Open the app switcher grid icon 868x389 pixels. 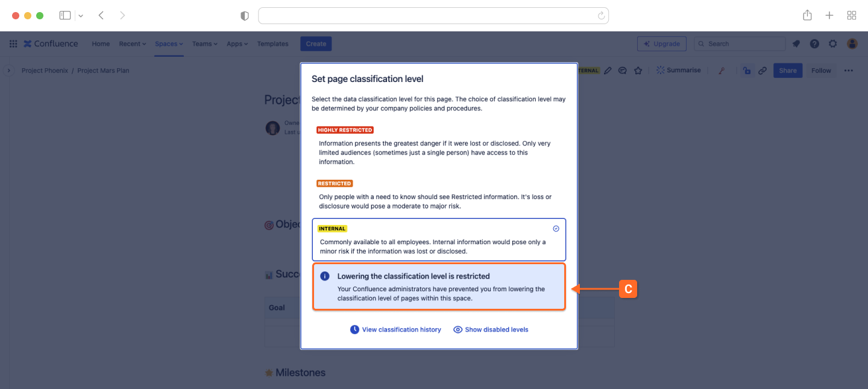(13, 44)
